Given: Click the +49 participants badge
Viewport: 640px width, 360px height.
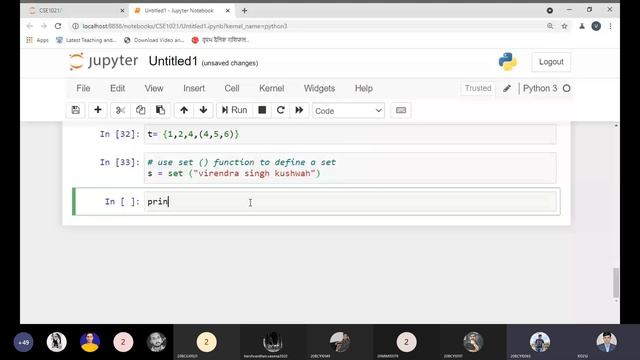Looking at the screenshot, I should (x=23, y=342).
